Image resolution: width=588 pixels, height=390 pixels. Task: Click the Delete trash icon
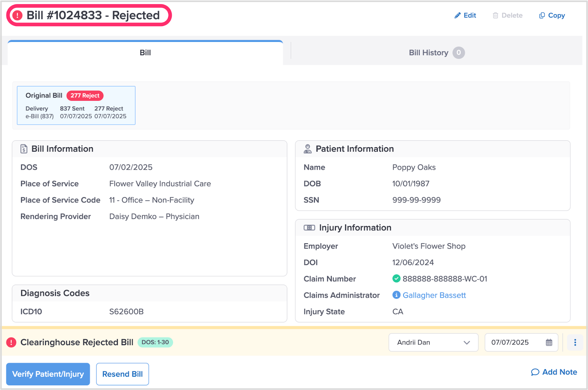click(x=495, y=15)
